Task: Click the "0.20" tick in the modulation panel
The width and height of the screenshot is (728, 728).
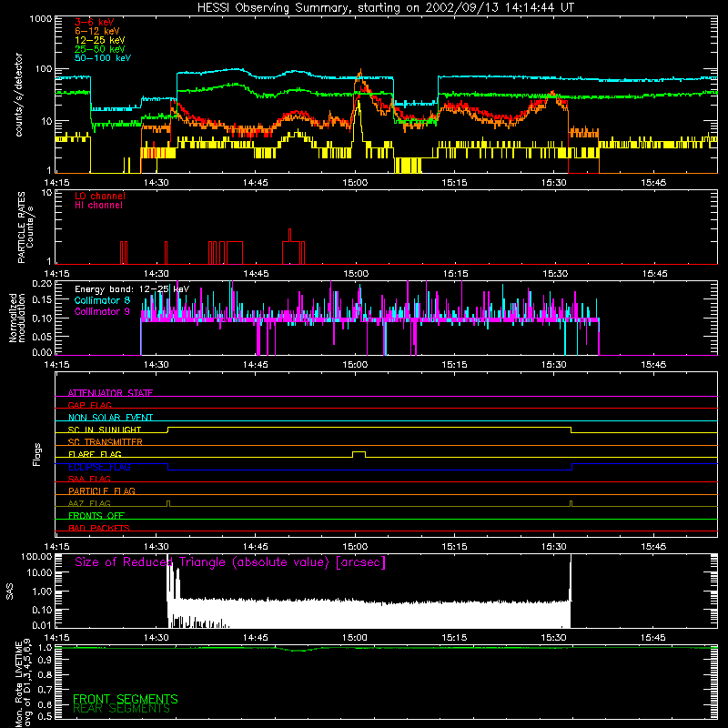Action: [x=42, y=284]
